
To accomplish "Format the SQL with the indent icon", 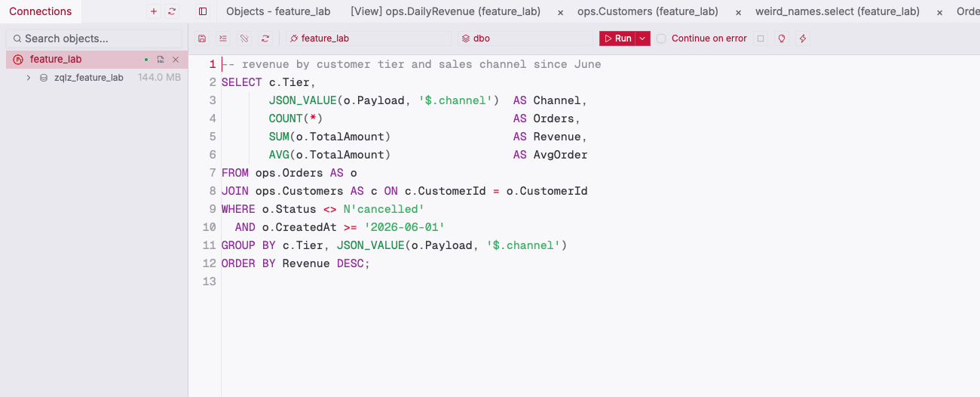I will (222, 38).
